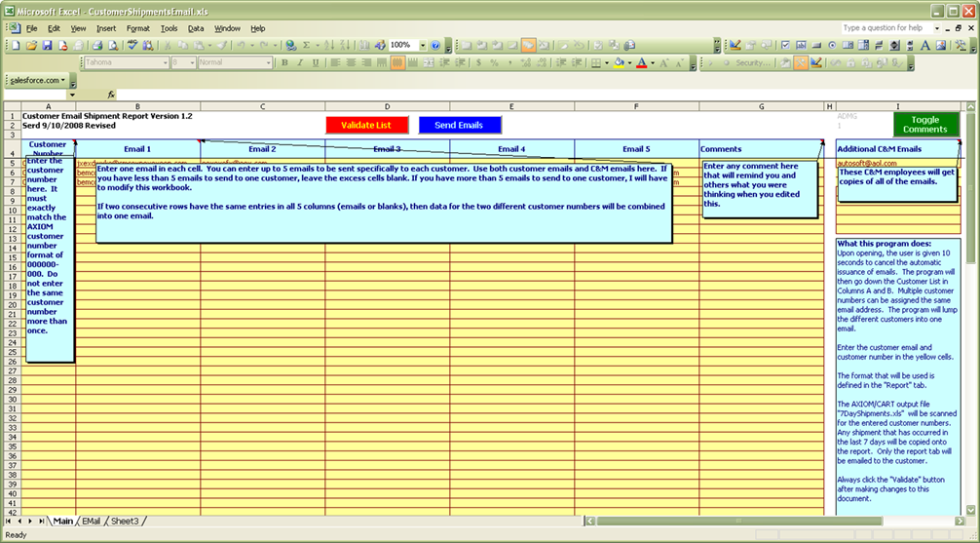
Task: Insert an Image control from Control Toolbox
Action: 941,45
